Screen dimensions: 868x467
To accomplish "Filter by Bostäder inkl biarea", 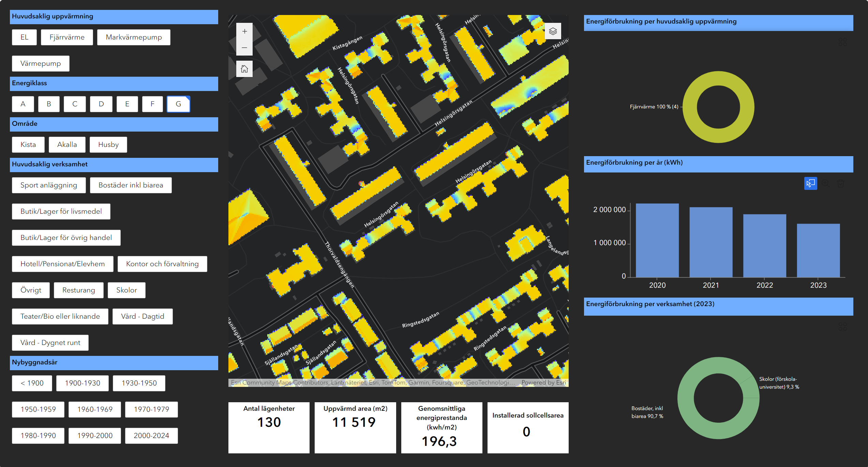I will [x=131, y=185].
